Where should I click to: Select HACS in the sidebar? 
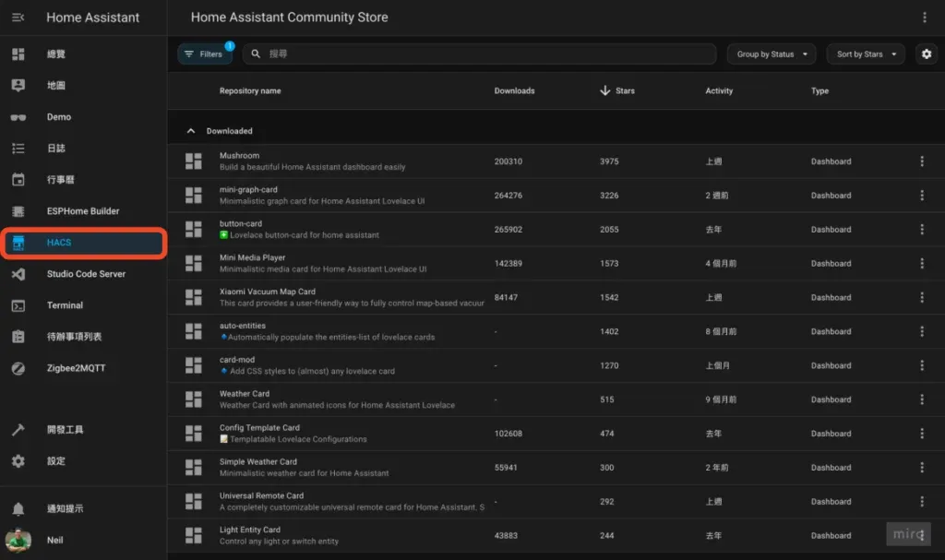click(x=83, y=243)
